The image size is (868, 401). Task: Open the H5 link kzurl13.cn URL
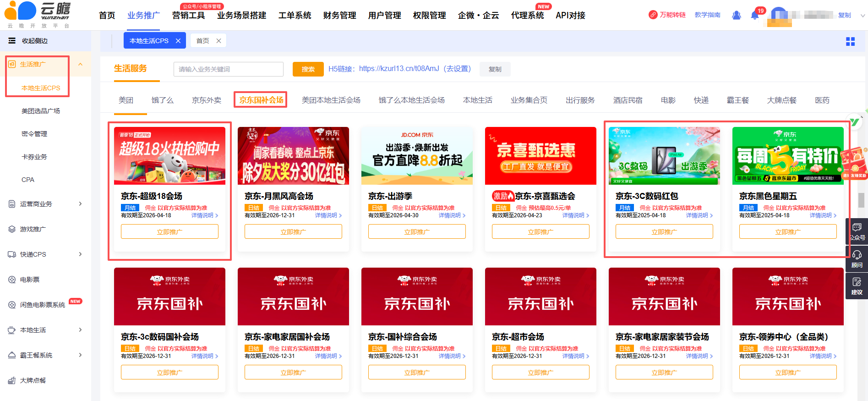coord(399,69)
